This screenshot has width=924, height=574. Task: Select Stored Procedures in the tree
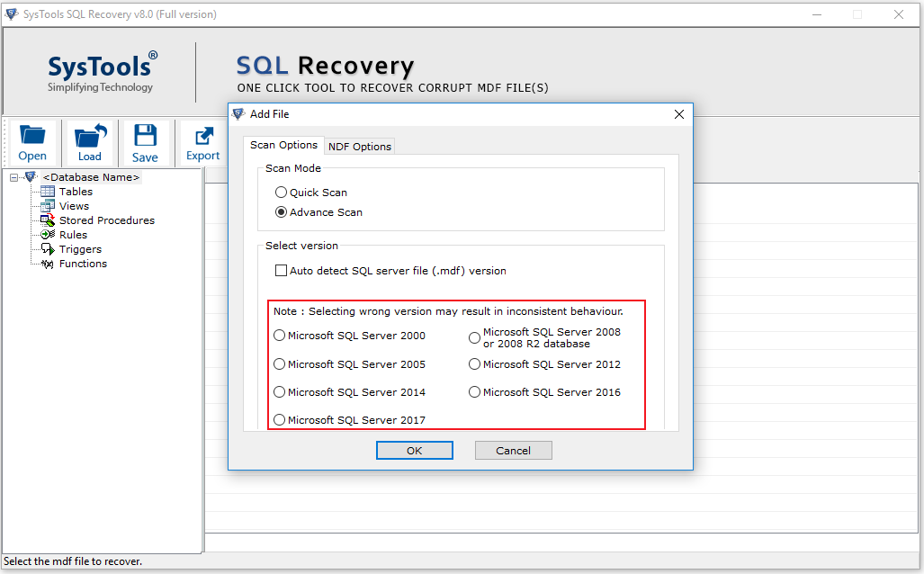coord(107,220)
